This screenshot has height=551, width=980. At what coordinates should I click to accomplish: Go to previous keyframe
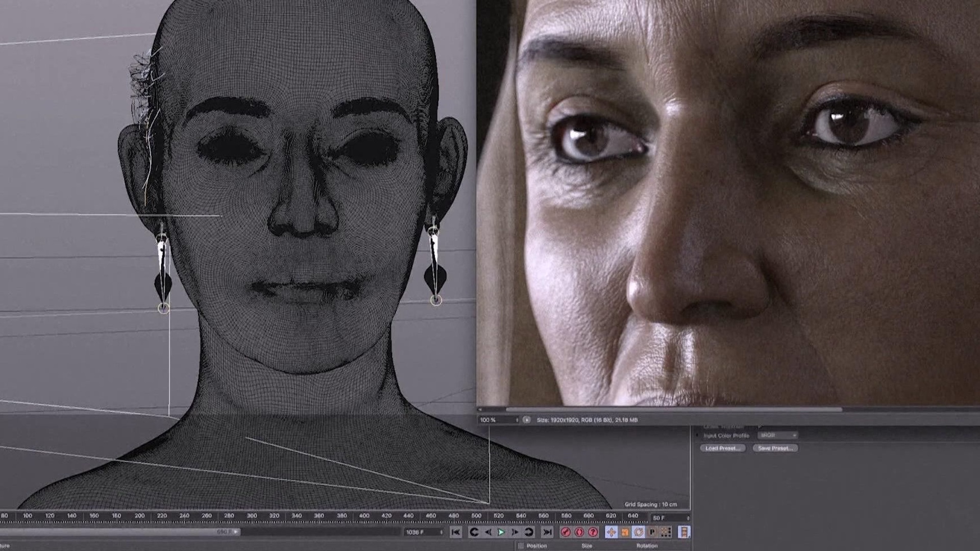point(474,532)
